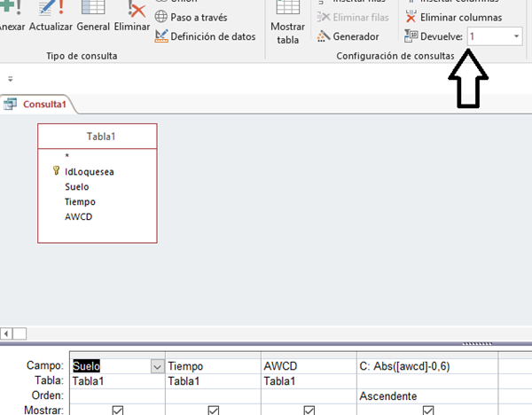Viewport: 532px width, 415px height.
Task: Click the Tabla1 cell under Tiempo column
Action: coord(213,381)
